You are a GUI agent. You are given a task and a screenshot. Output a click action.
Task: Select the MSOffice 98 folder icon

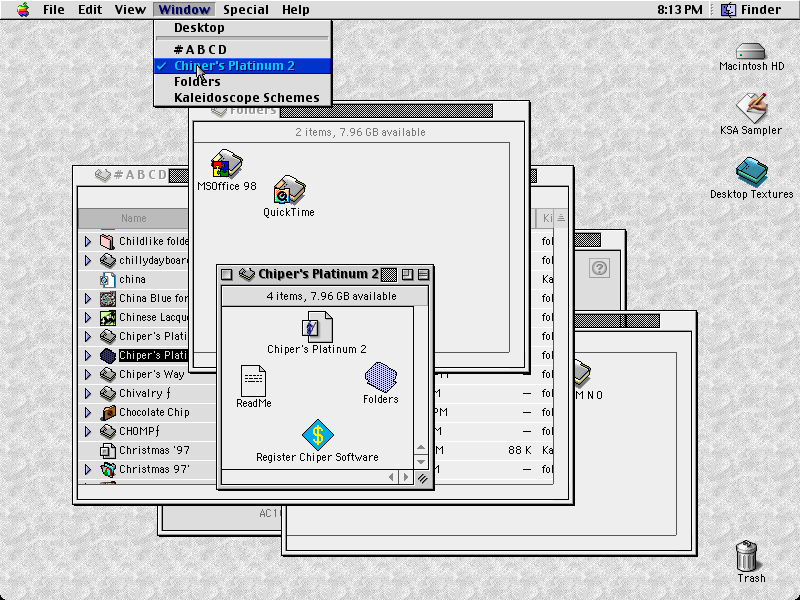pyautogui.click(x=227, y=164)
